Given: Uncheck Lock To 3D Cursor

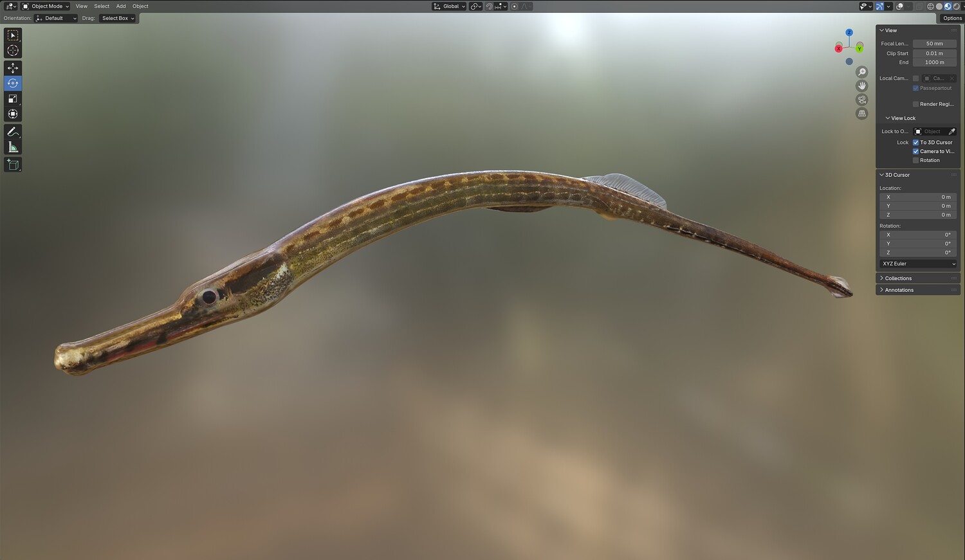Looking at the screenshot, I should pos(915,143).
